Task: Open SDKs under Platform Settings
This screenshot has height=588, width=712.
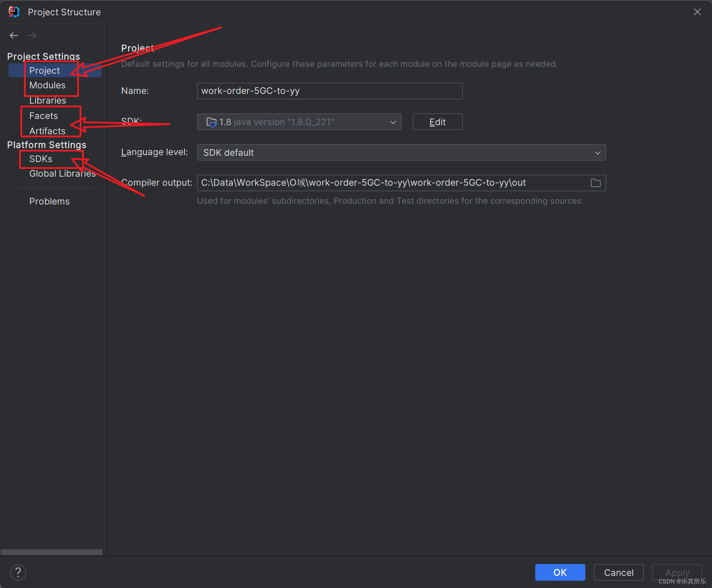Action: click(41, 159)
